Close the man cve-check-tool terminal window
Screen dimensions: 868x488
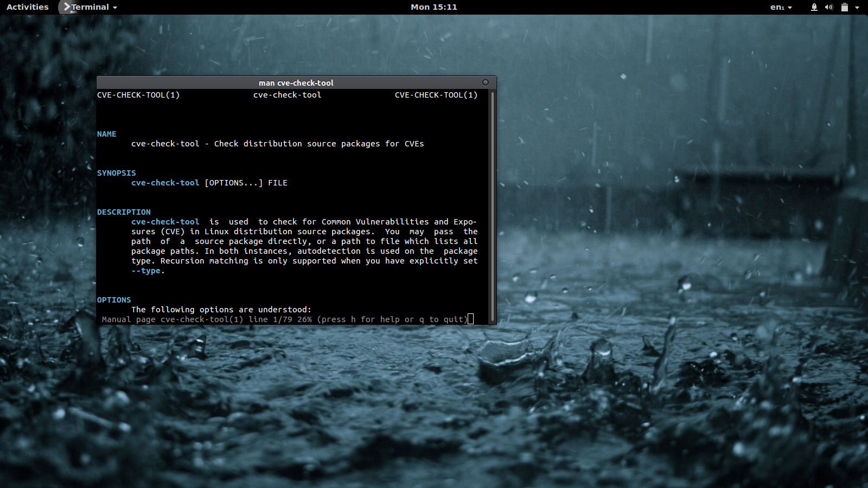coord(486,82)
